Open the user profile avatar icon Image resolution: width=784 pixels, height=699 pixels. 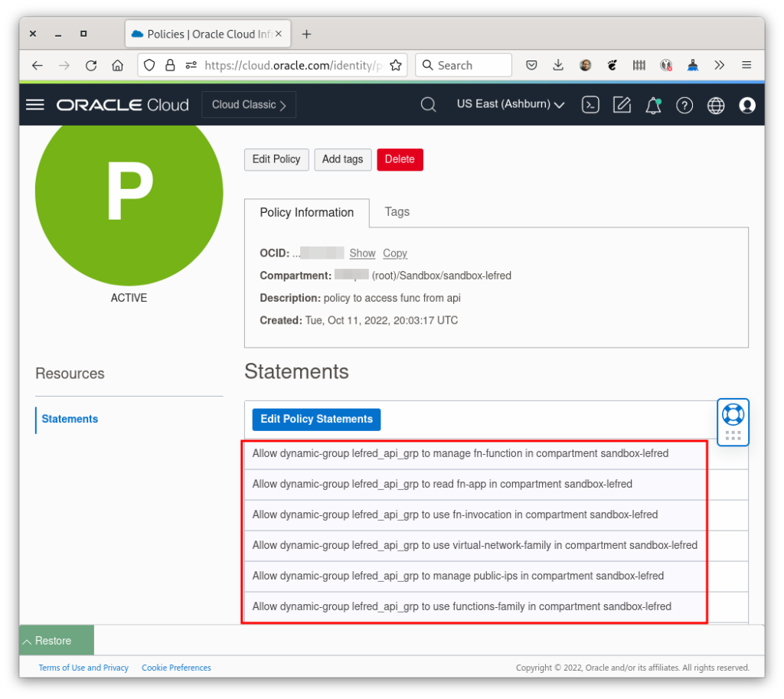(x=747, y=105)
